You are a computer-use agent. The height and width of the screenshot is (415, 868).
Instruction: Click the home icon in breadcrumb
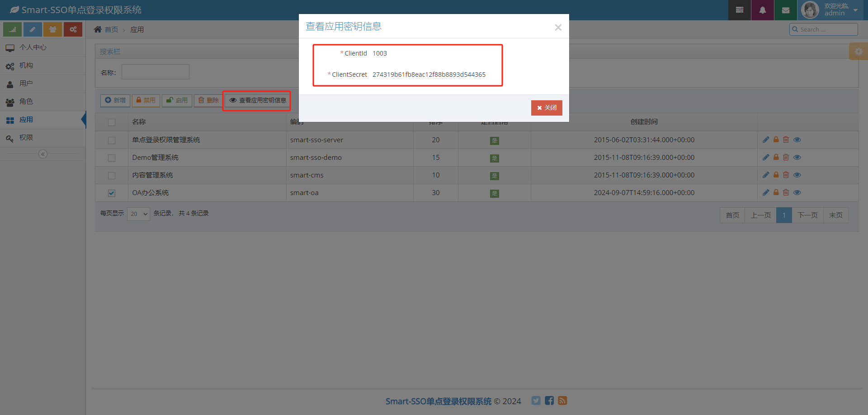98,29
